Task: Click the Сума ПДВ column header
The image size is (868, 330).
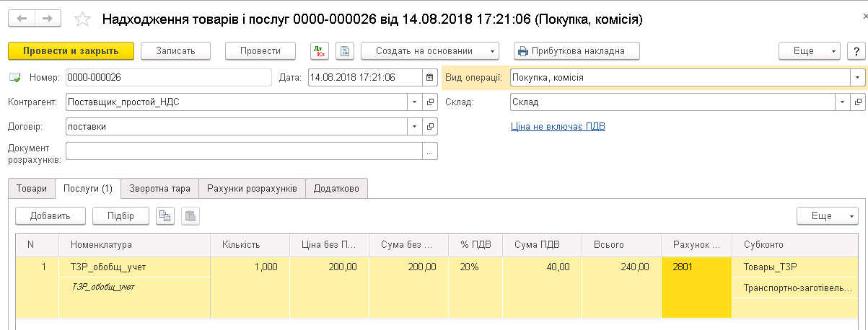Action: point(542,245)
